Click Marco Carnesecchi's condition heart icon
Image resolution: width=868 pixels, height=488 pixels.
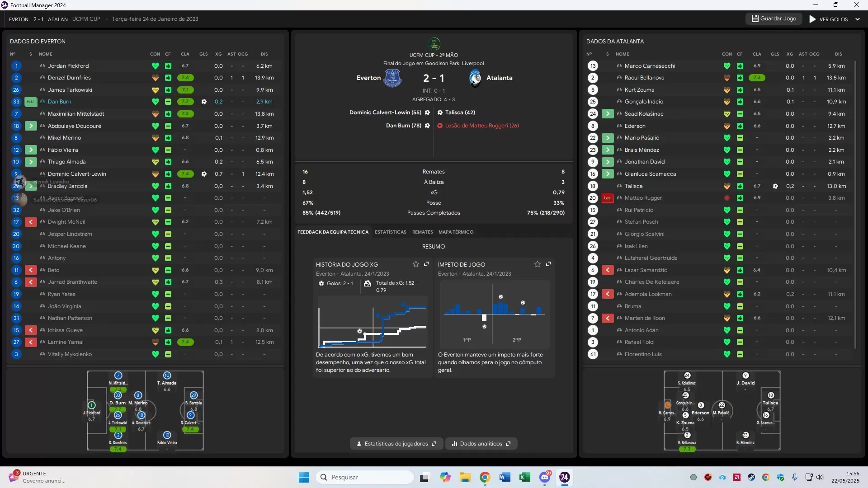pos(727,66)
